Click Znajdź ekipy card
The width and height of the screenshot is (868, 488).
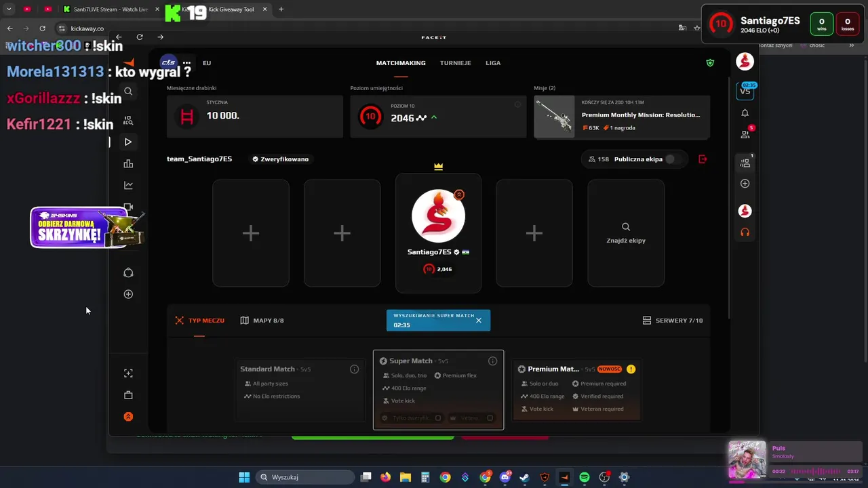tap(626, 233)
